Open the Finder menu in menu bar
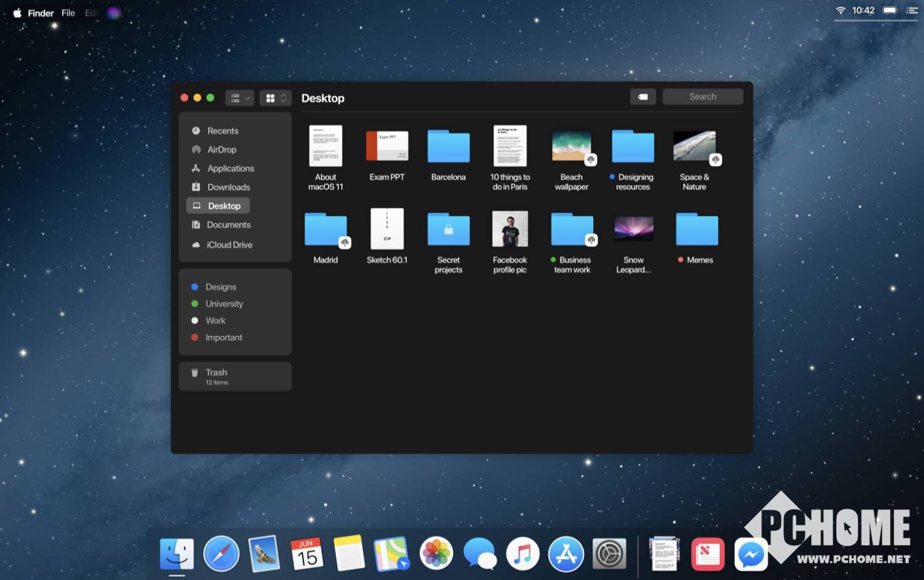The height and width of the screenshot is (580, 924). [41, 13]
